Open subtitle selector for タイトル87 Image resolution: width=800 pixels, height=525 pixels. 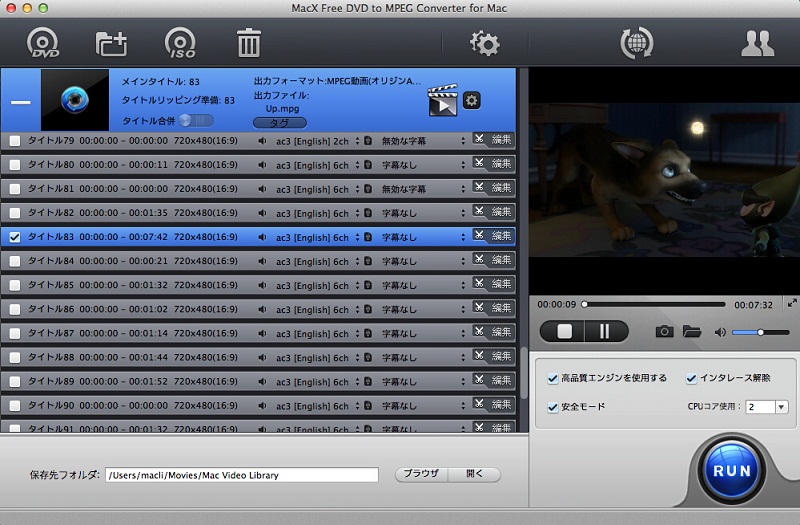(463, 334)
